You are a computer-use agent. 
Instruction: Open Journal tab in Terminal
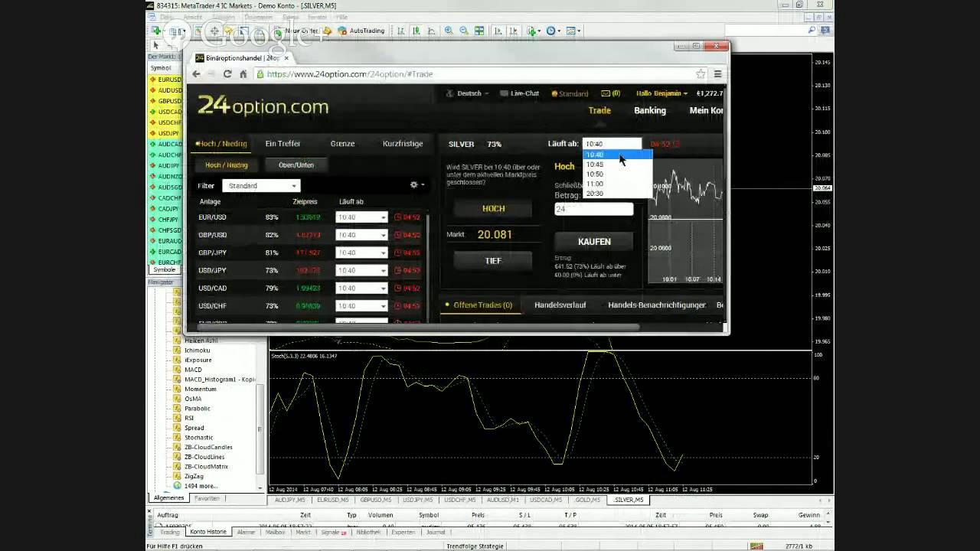[436, 532]
